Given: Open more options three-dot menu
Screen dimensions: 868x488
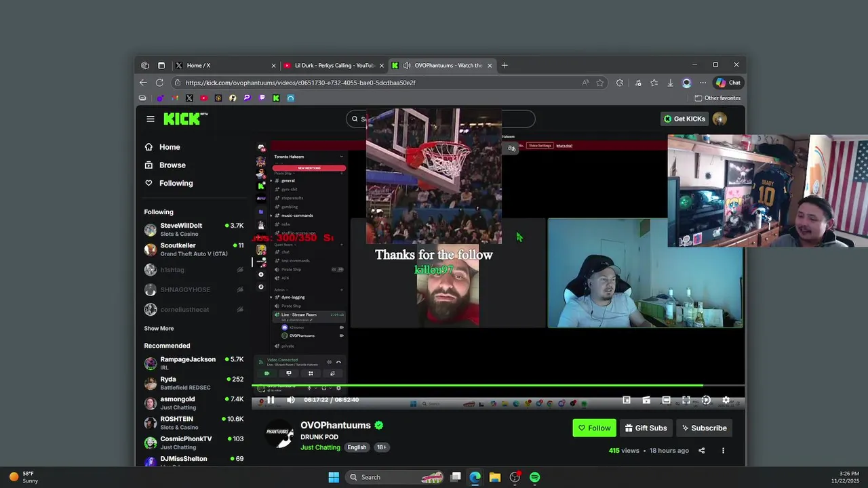Looking at the screenshot, I should (x=723, y=450).
